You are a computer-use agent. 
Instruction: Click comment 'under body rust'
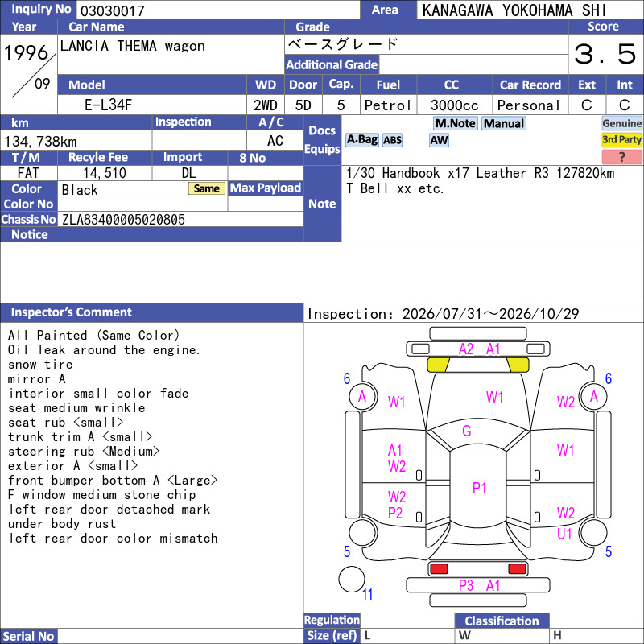(62, 524)
